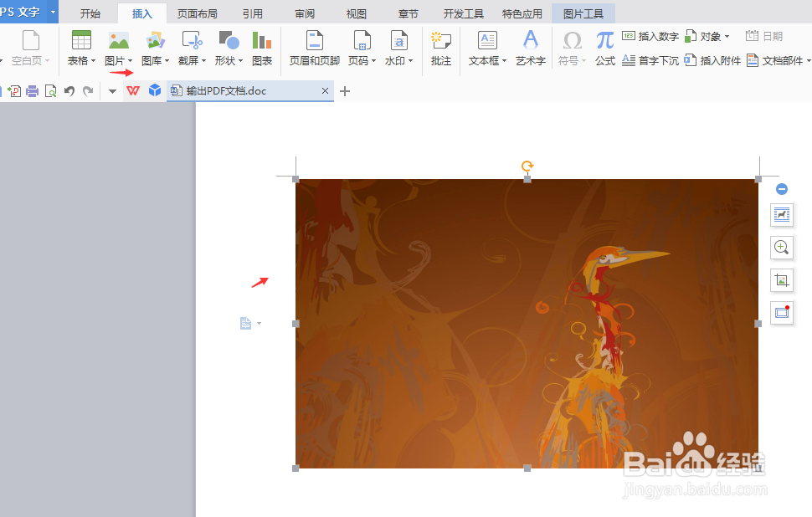Click the 水印 watermark icon
This screenshot has height=517, width=812.
[x=398, y=40]
